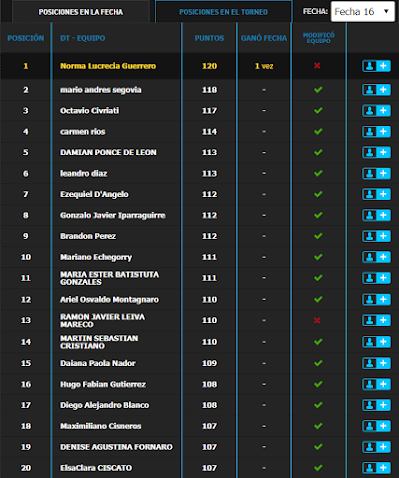
Task: Add mario andres segovia via user-plus icon
Action: (376, 90)
